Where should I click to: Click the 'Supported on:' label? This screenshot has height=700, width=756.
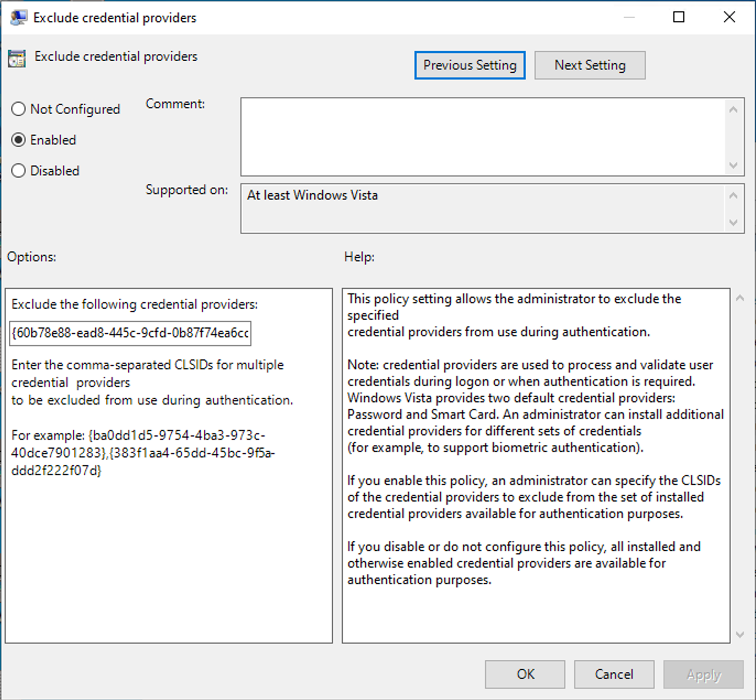click(187, 190)
